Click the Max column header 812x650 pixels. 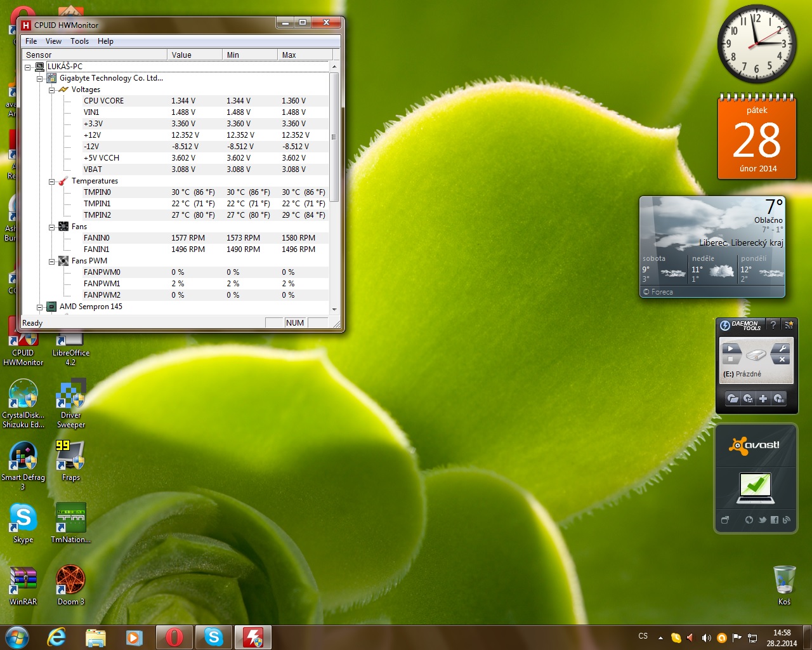click(x=305, y=55)
